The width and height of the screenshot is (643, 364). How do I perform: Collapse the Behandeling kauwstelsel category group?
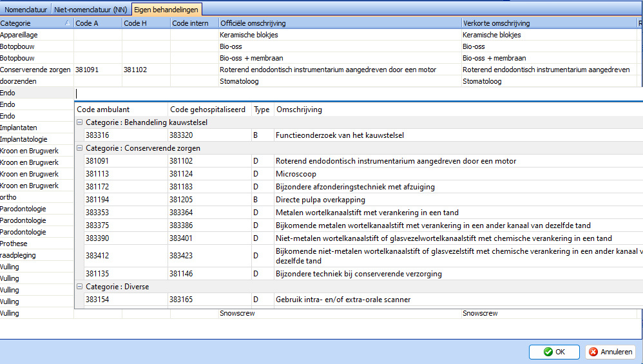pos(79,122)
